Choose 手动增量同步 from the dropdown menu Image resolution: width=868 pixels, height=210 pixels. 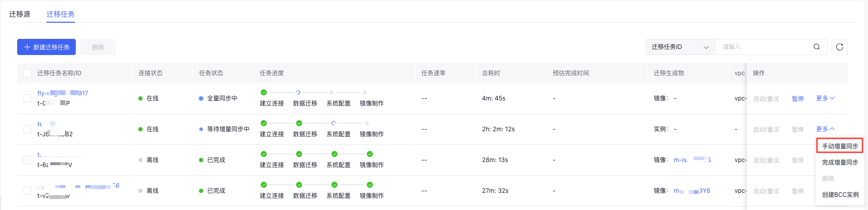point(840,146)
